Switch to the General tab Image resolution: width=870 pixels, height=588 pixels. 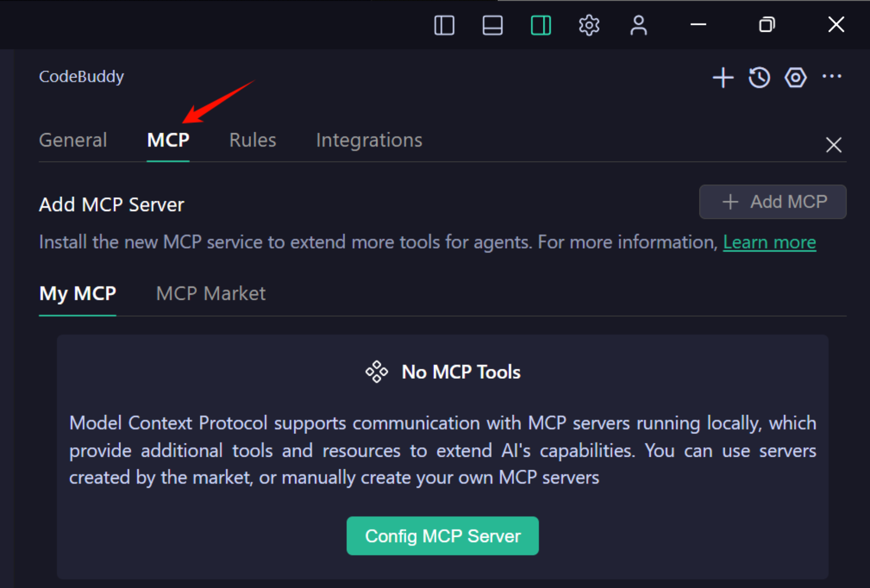click(x=73, y=140)
